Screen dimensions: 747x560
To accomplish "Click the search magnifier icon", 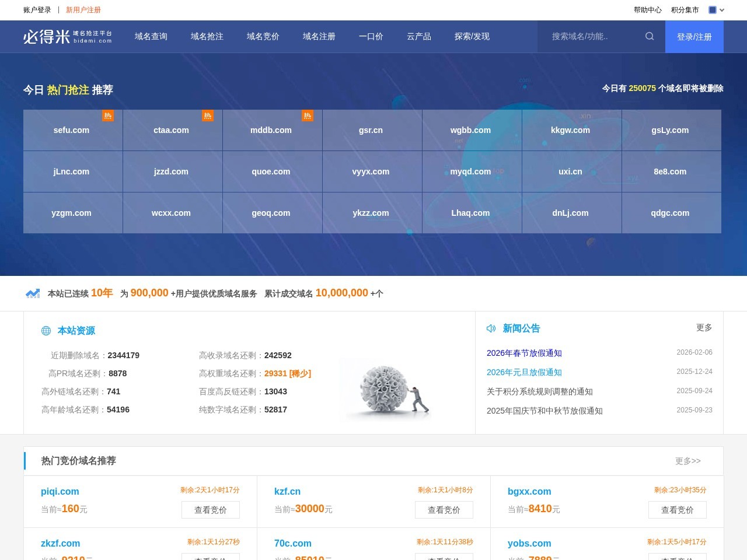I will point(650,36).
